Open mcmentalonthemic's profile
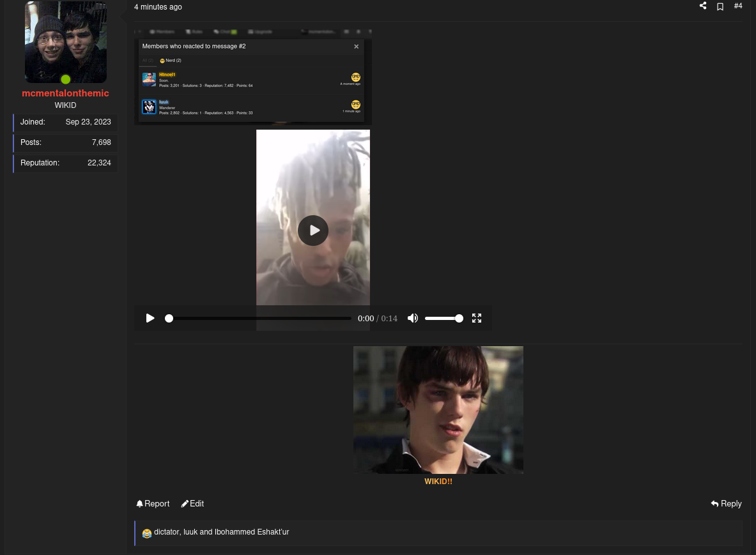Image resolution: width=756 pixels, height=555 pixels. (x=65, y=93)
